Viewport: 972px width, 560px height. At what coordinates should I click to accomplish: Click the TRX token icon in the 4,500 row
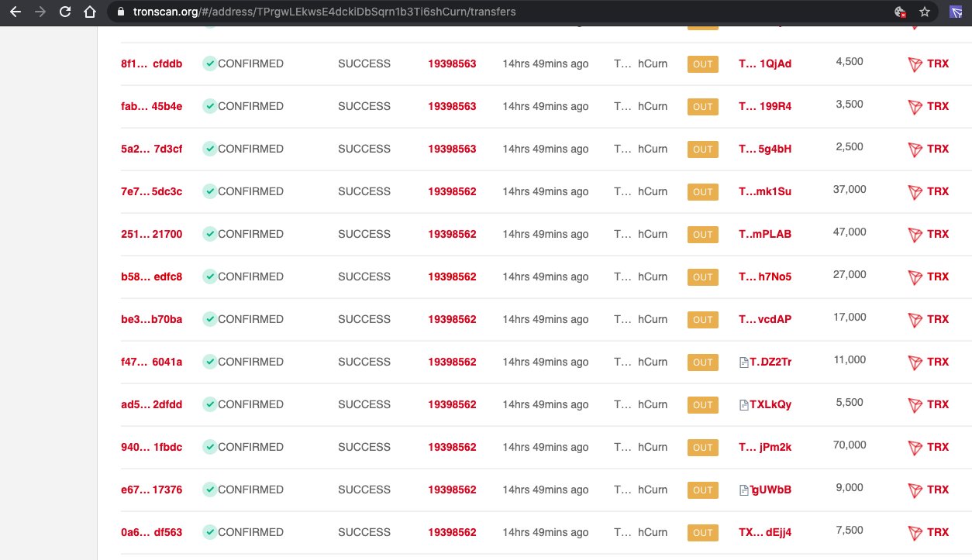coord(915,64)
